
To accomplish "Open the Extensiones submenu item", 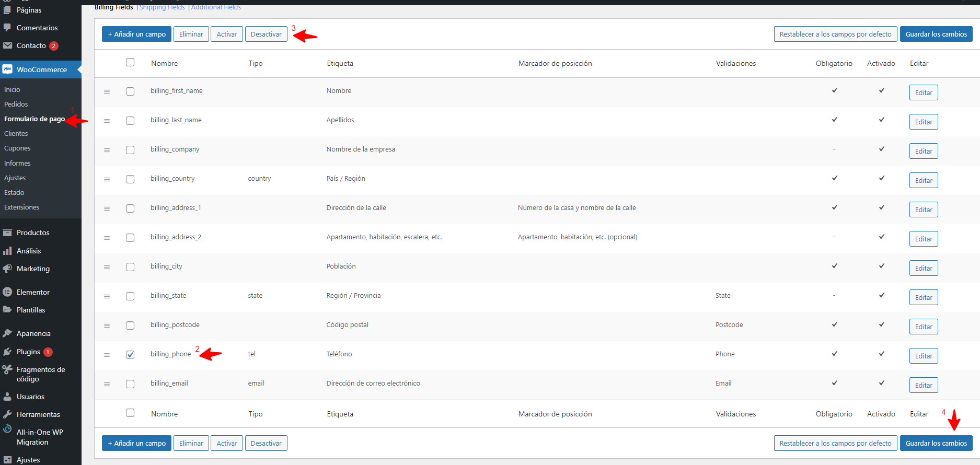I will point(22,207).
